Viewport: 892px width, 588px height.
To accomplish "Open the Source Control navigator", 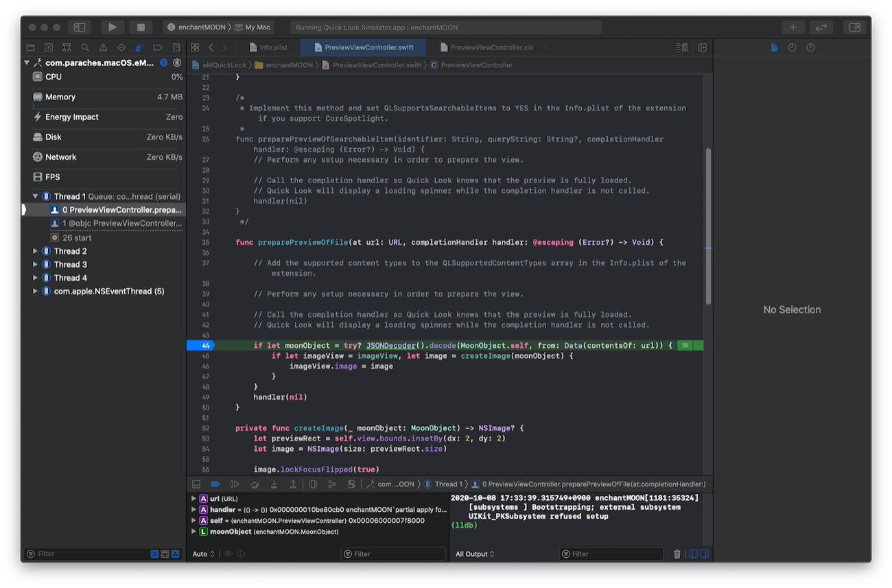I will coord(49,48).
